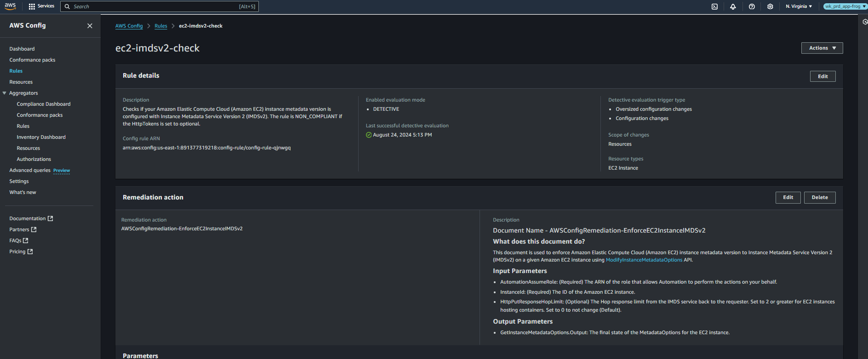The width and height of the screenshot is (868, 359).
Task: Open the right-side info panel icon
Action: pos(865,22)
